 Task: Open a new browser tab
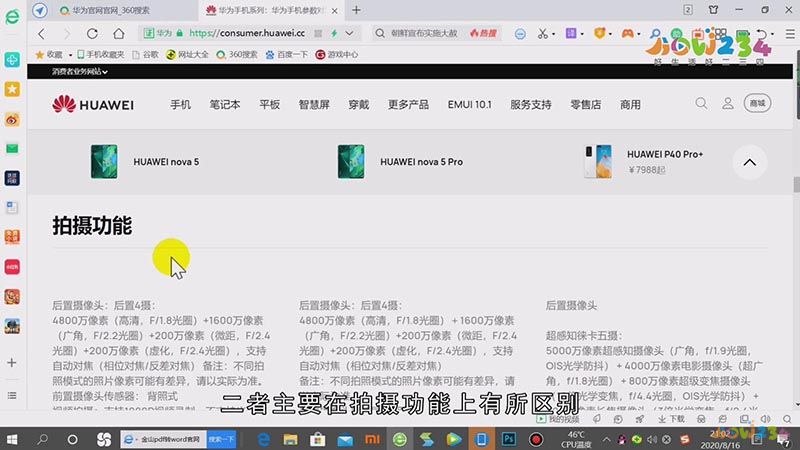pos(356,10)
